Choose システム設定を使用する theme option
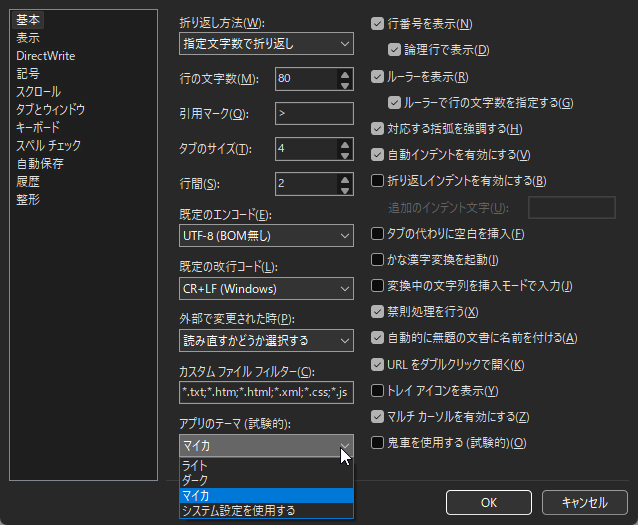 pyautogui.click(x=266, y=510)
